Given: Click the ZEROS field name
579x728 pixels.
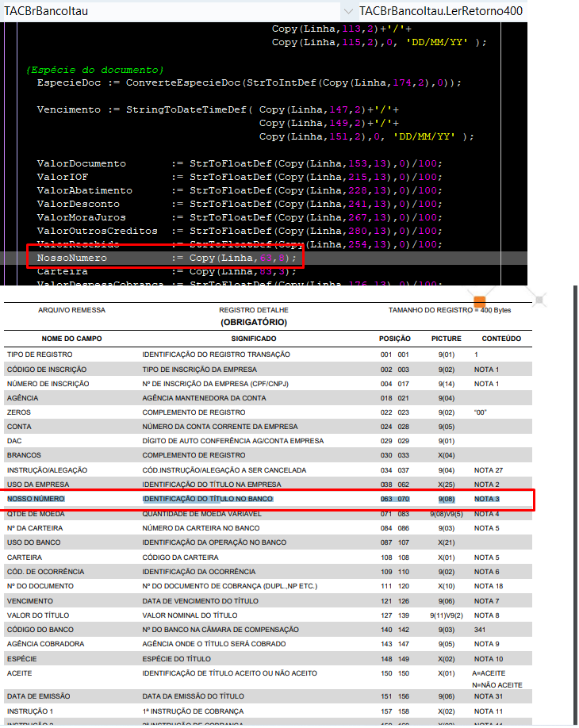Looking at the screenshot, I should click(x=18, y=412).
